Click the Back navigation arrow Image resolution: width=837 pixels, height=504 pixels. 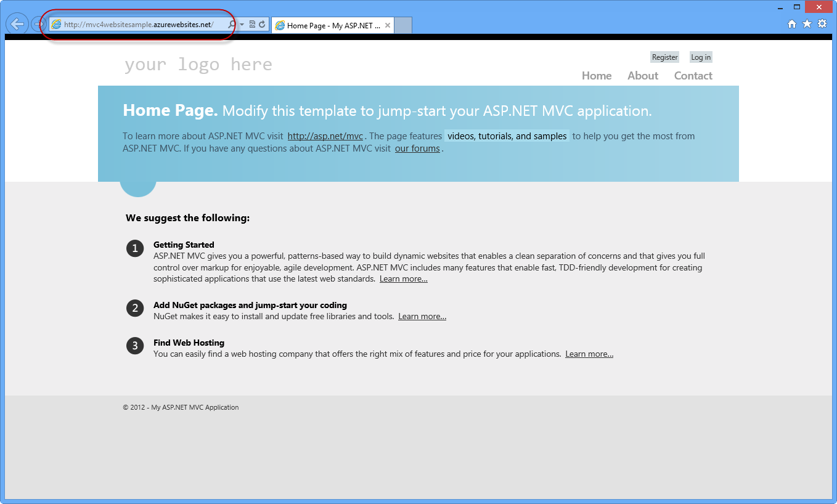coord(17,23)
